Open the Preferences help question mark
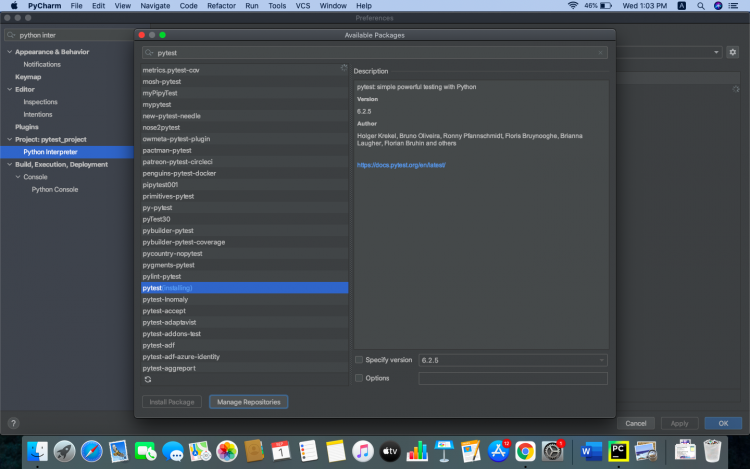This screenshot has height=469, width=750. tap(13, 423)
